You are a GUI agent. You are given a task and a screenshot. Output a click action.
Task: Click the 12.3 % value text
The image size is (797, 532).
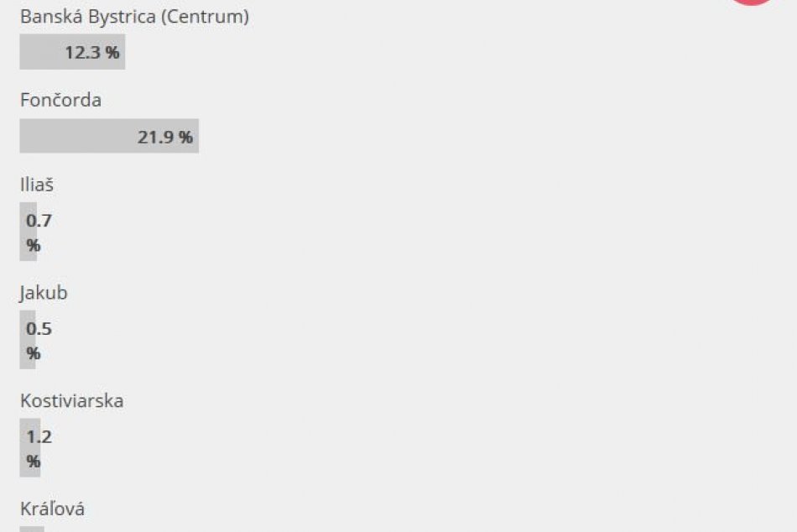coord(92,53)
